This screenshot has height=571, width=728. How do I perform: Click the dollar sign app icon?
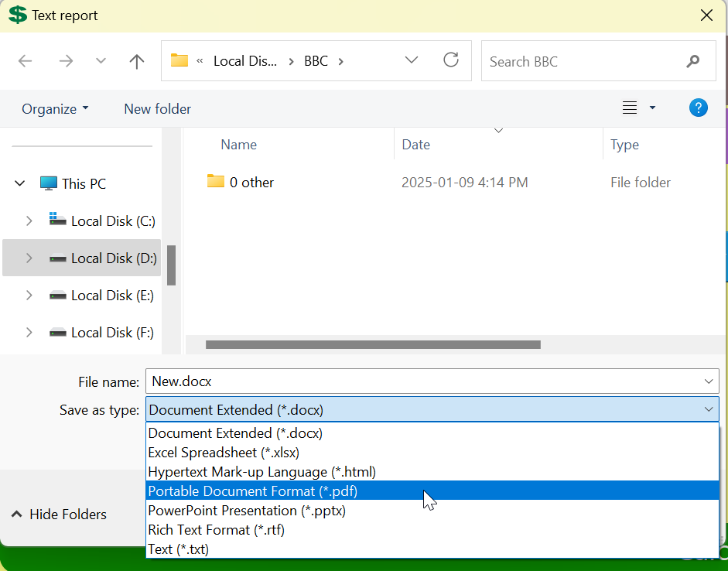18,15
